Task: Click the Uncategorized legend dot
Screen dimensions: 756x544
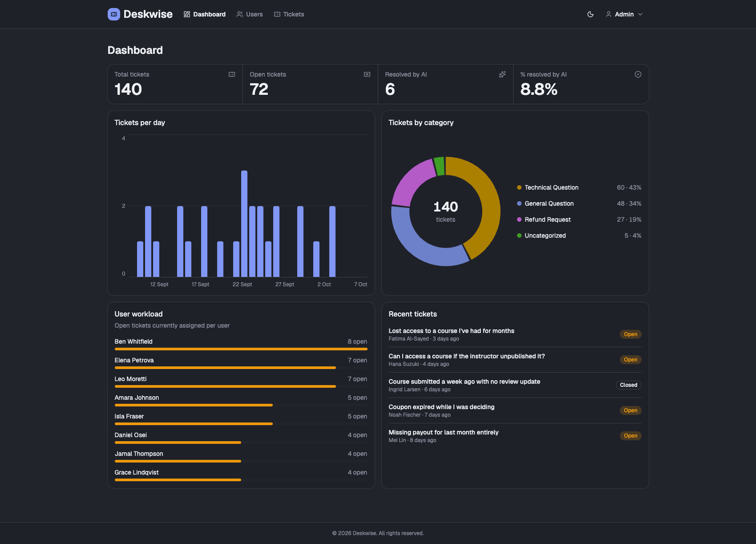Action: (519, 235)
